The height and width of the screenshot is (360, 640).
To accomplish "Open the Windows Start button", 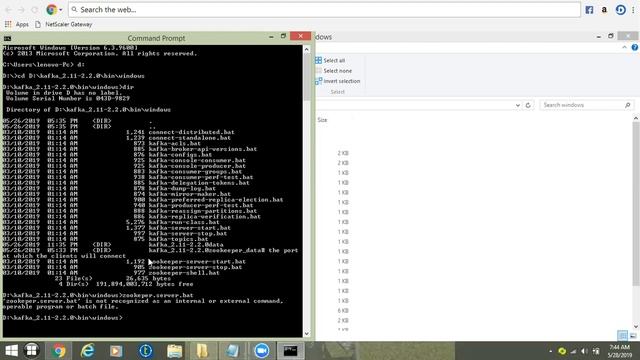I will click(11, 351).
